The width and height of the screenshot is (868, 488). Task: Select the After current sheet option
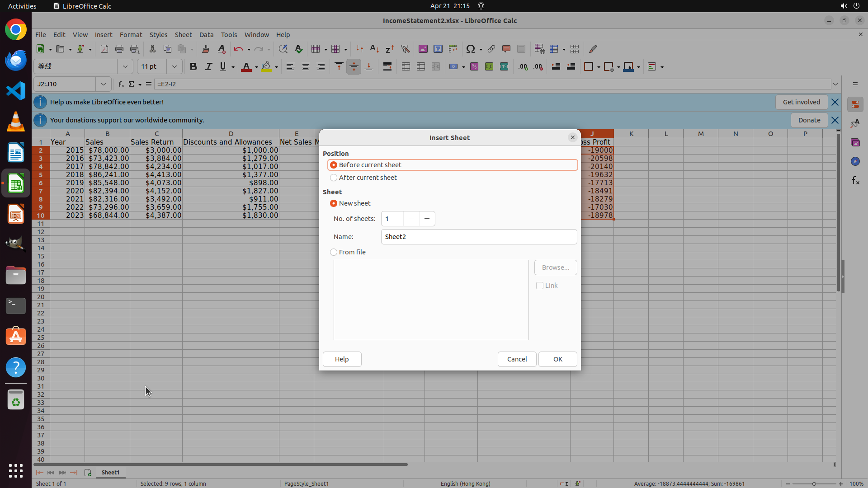[x=334, y=178]
